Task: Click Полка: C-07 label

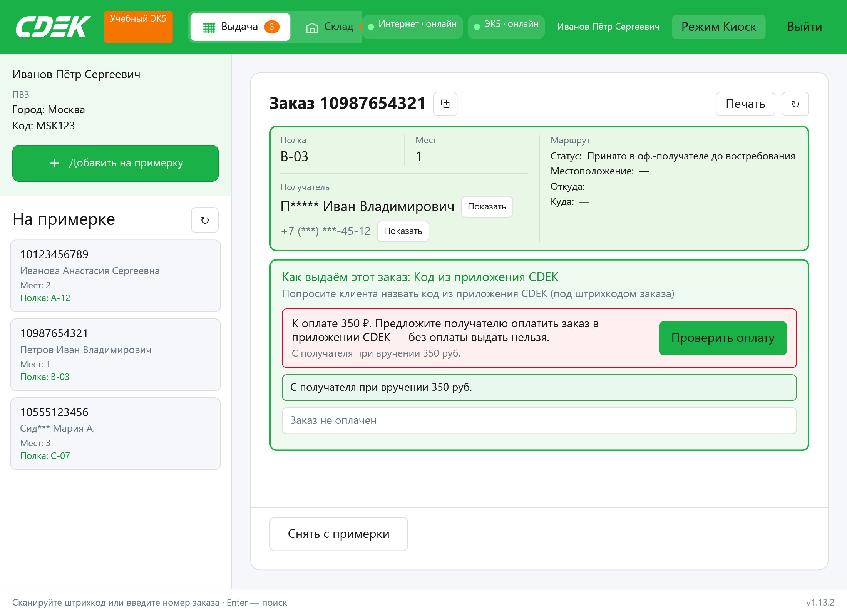Action: click(45, 456)
